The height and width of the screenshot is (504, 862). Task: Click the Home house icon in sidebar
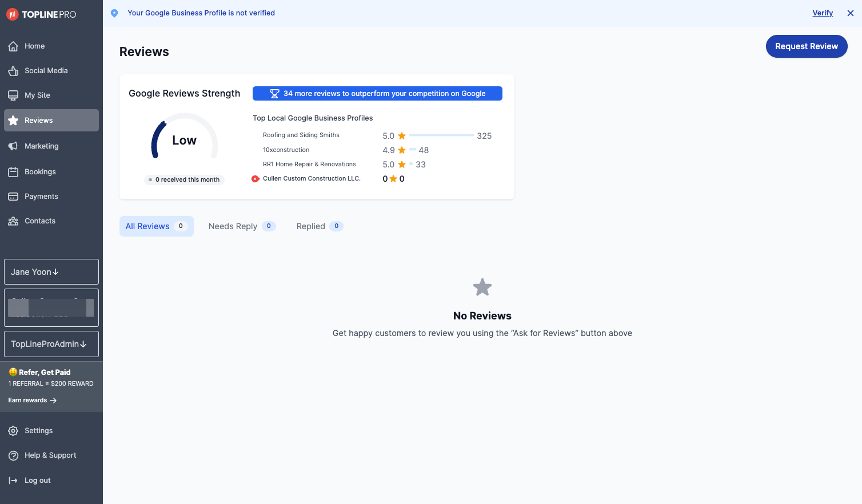(13, 46)
